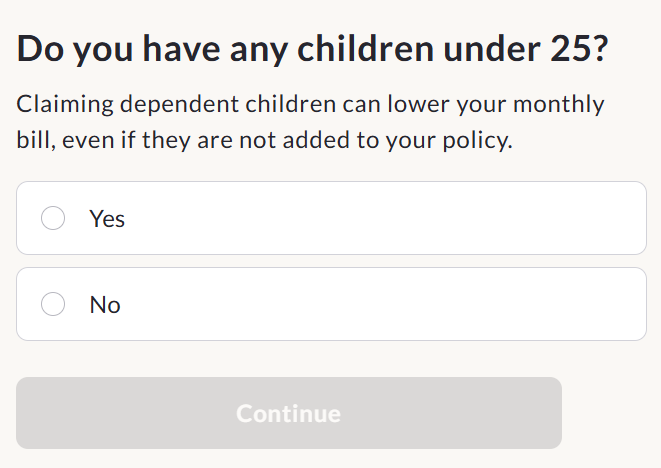Tap the grey Continue button label
This screenshot has width=661, height=468.
(x=288, y=414)
